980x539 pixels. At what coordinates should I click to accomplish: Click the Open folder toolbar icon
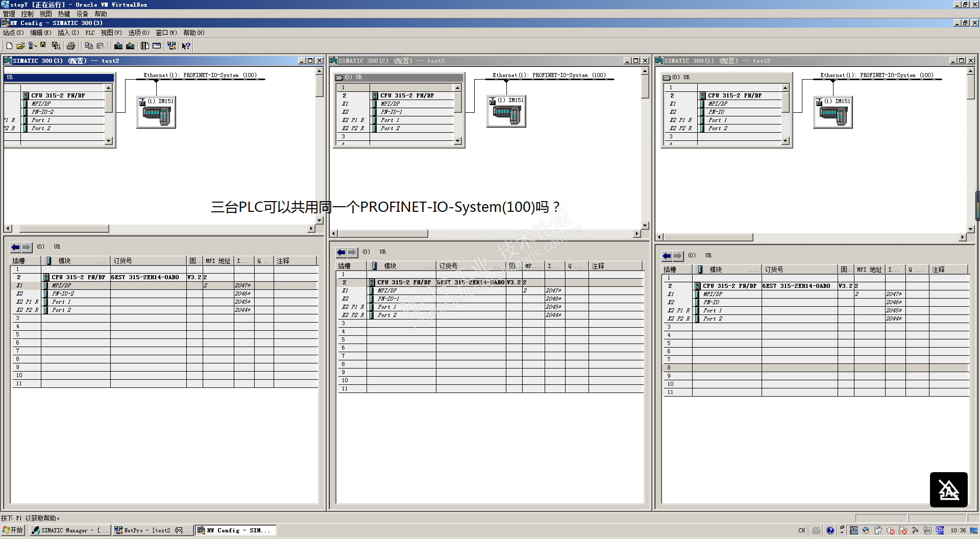[20, 46]
